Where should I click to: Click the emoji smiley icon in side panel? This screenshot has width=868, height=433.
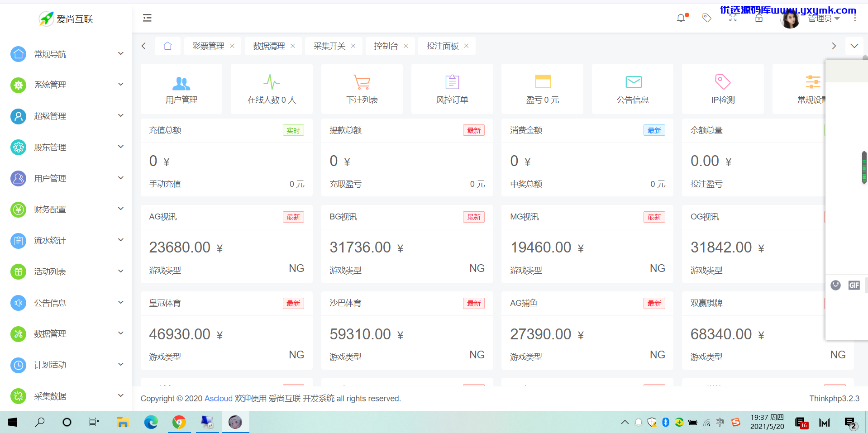[835, 285]
